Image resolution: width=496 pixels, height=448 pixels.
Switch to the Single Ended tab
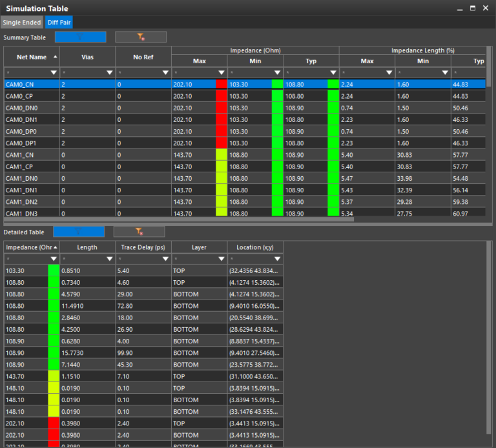coord(21,23)
